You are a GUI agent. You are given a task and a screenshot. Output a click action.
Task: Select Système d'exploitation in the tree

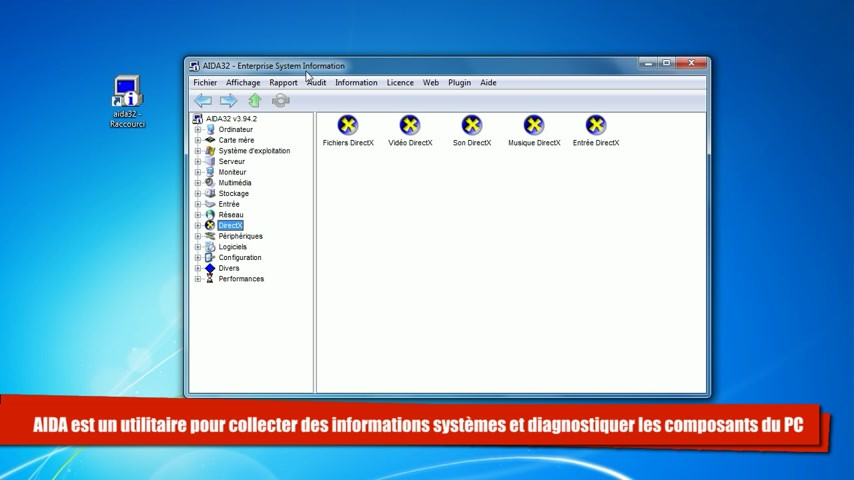[254, 151]
